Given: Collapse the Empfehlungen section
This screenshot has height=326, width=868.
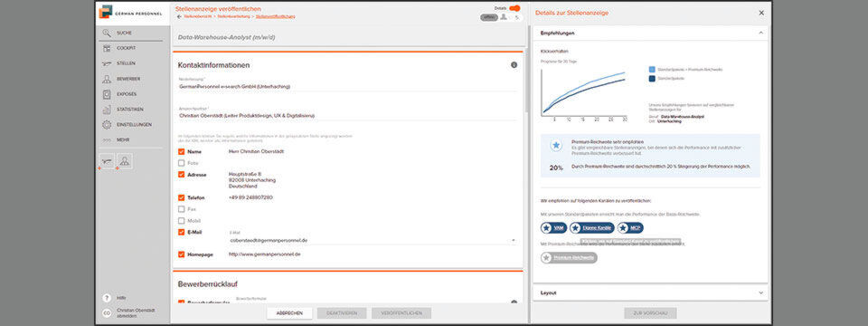Looking at the screenshot, I should 760,33.
